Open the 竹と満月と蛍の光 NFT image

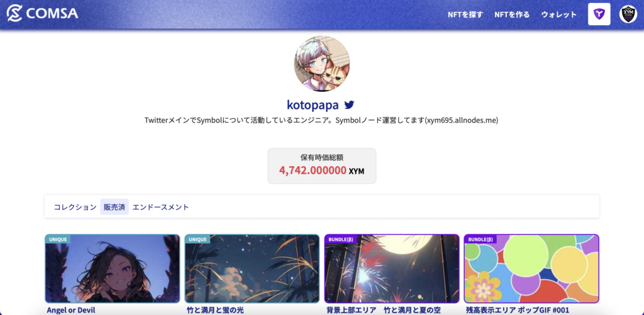(x=252, y=268)
